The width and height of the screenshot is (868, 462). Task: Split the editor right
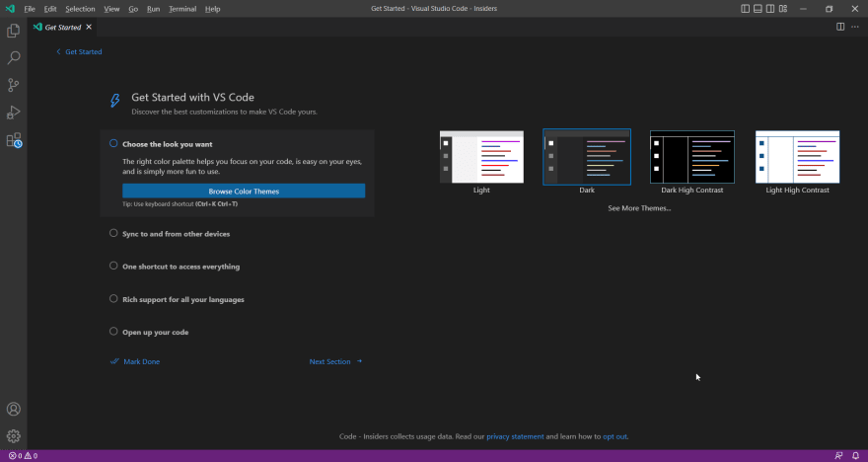click(x=840, y=27)
